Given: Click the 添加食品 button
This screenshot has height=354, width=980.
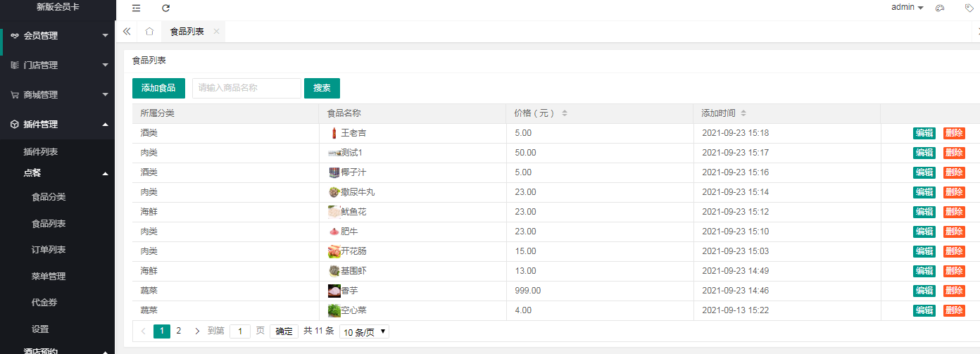Looking at the screenshot, I should (158, 88).
